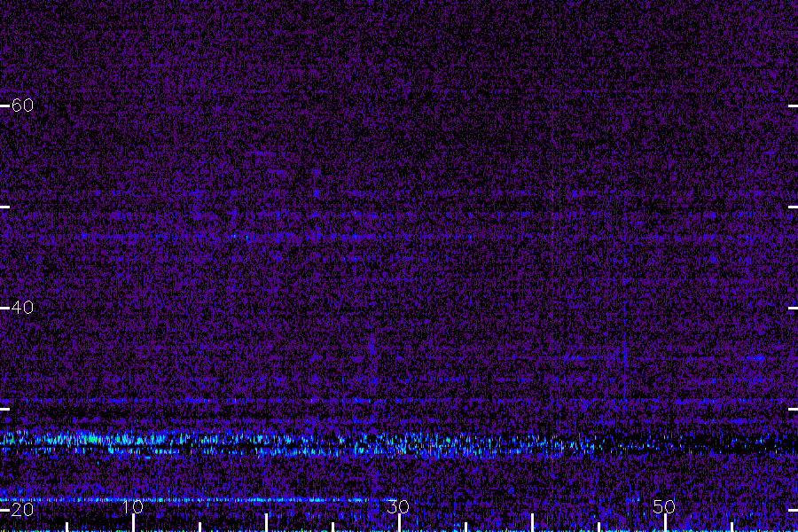Screen dimensions: 798x532
Task: Click the 60 label on frequency axis
Action: point(22,106)
